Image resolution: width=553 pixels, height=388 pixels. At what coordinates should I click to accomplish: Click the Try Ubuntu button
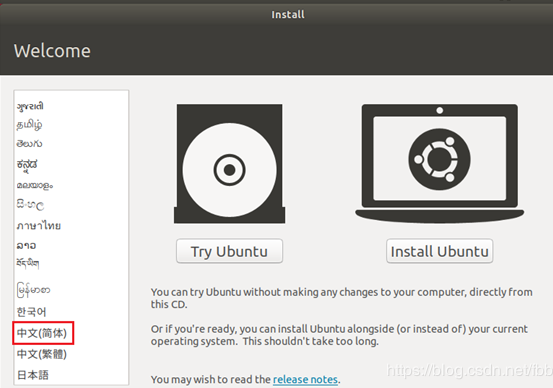click(x=229, y=251)
